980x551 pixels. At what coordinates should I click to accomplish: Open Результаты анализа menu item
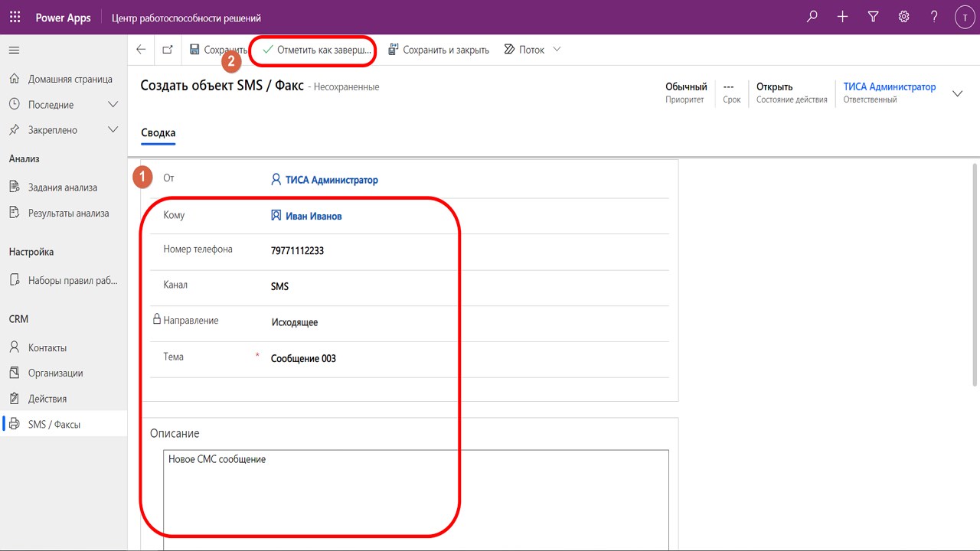pyautogui.click(x=69, y=214)
